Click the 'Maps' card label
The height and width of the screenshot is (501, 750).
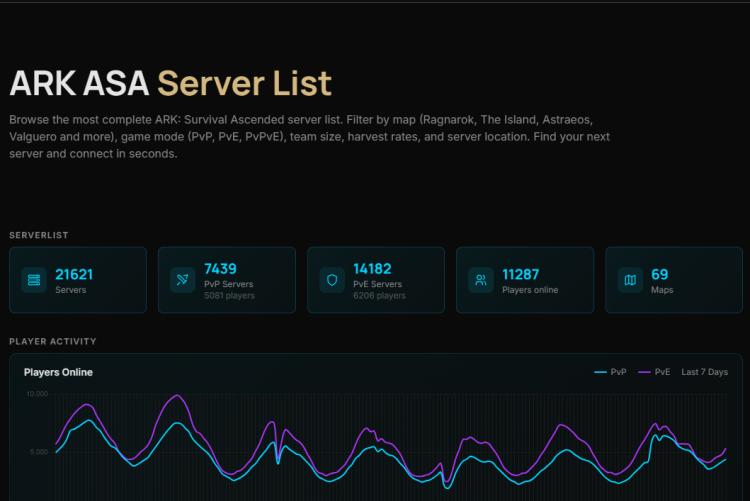point(662,290)
